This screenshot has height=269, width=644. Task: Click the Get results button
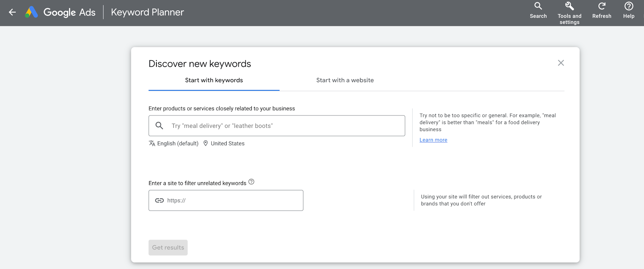click(x=168, y=247)
